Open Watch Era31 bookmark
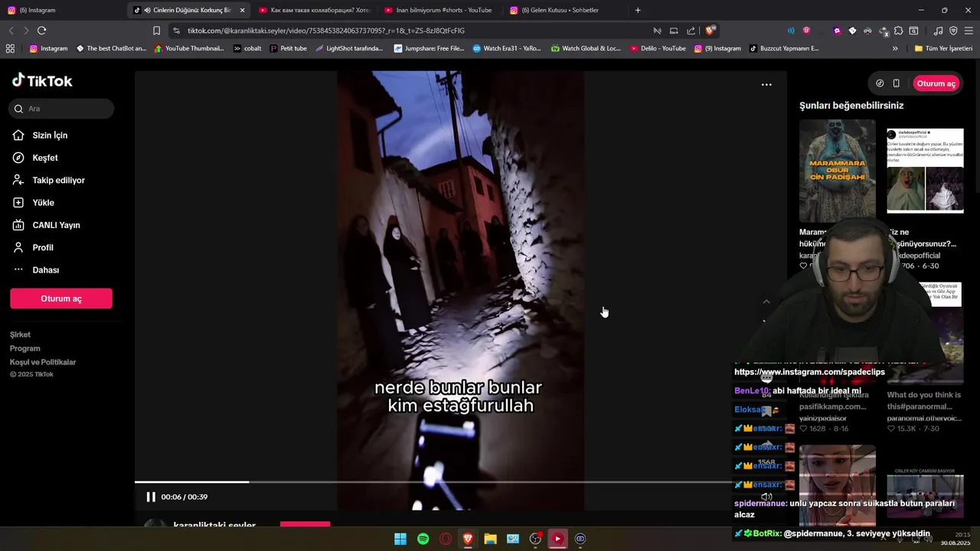 pos(507,48)
